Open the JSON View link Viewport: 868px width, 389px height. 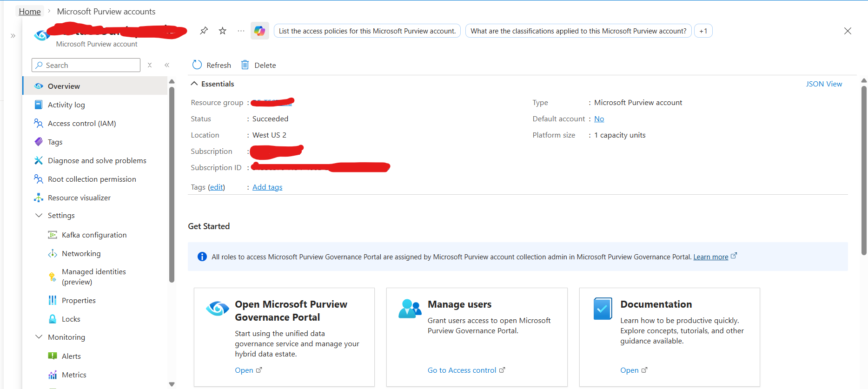coord(824,84)
